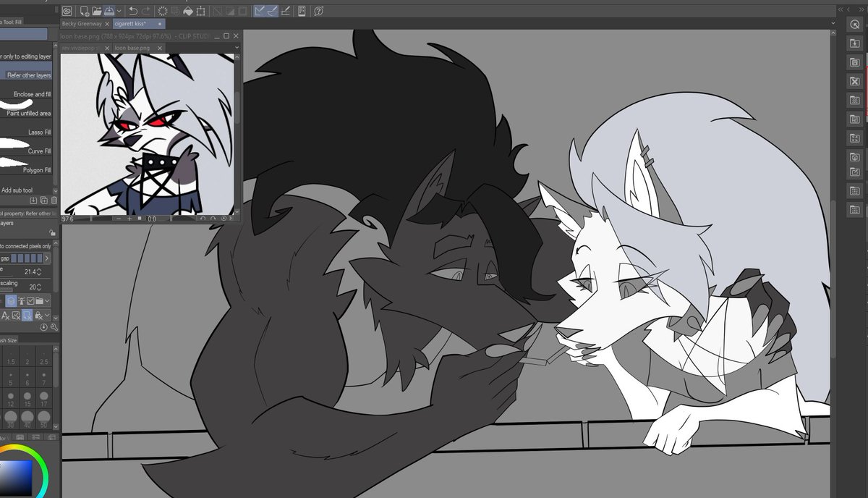Click Quick Access icon in right dock
868x498 pixels.
tap(854, 24)
